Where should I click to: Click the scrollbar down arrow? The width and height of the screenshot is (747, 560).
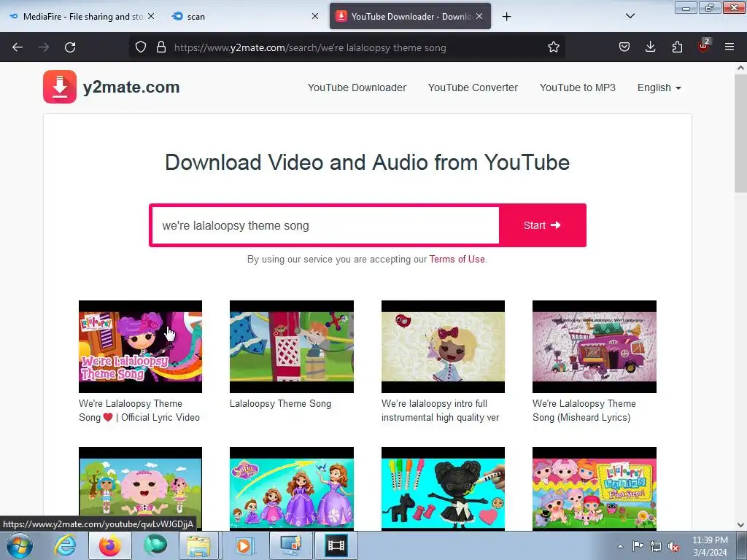coord(740,525)
